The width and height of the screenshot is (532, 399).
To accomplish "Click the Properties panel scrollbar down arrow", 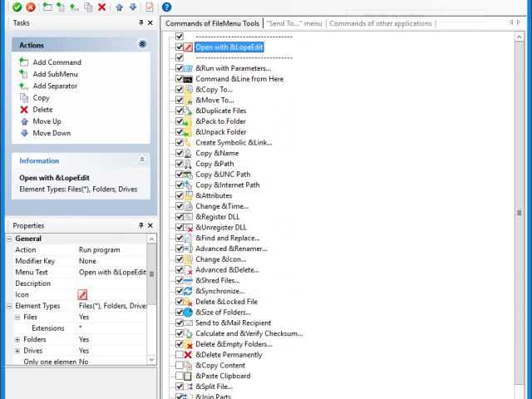I will (x=151, y=360).
